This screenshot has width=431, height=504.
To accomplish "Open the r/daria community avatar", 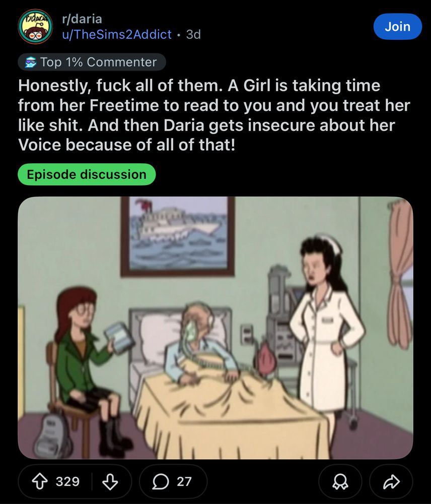I will pos(35,27).
